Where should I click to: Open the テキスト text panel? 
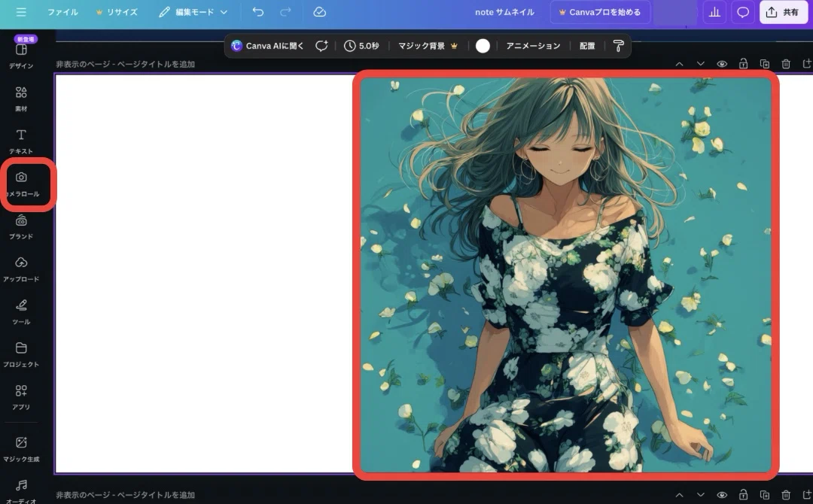[x=21, y=141]
